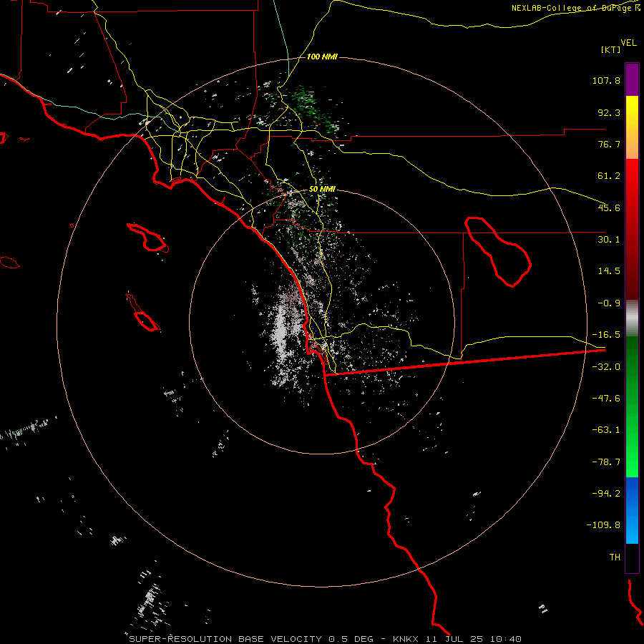This screenshot has width=644, height=644.
Task: Click the 107.8 velocity scale value
Action: click(606, 80)
